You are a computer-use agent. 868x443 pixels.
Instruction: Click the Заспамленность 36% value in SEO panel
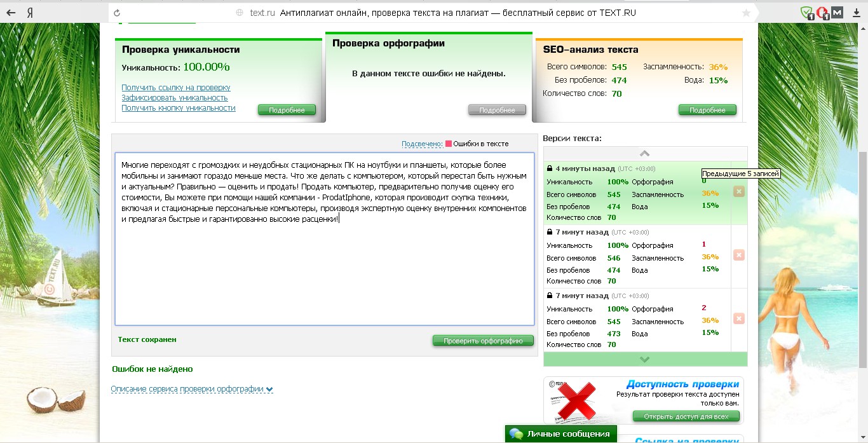point(718,67)
